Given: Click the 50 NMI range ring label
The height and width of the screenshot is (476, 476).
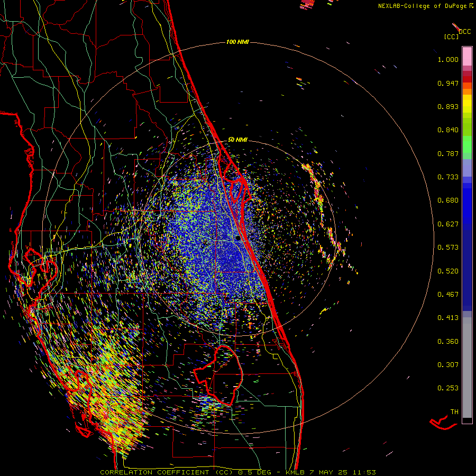Looking at the screenshot, I should click(x=237, y=140).
